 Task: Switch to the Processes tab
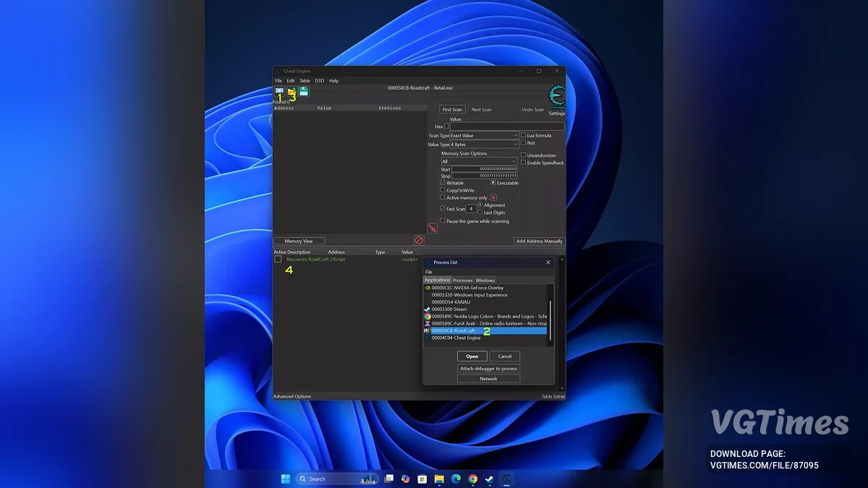coord(462,281)
